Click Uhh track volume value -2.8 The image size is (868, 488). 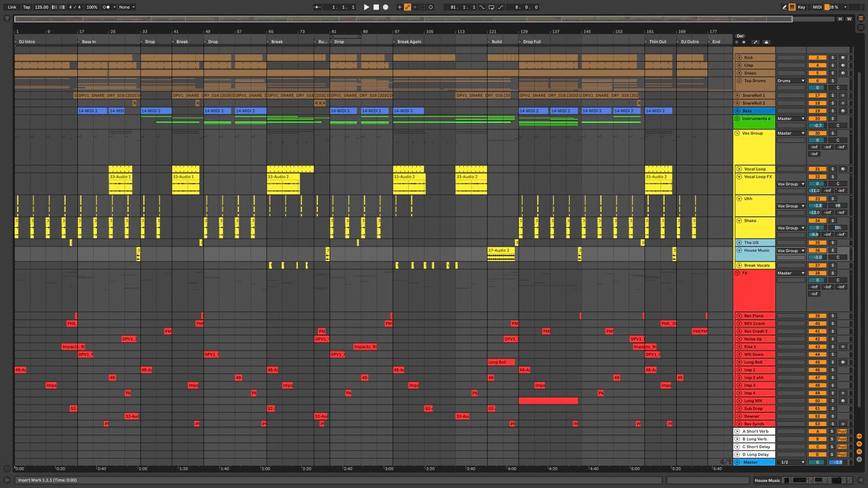pyautogui.click(x=817, y=206)
